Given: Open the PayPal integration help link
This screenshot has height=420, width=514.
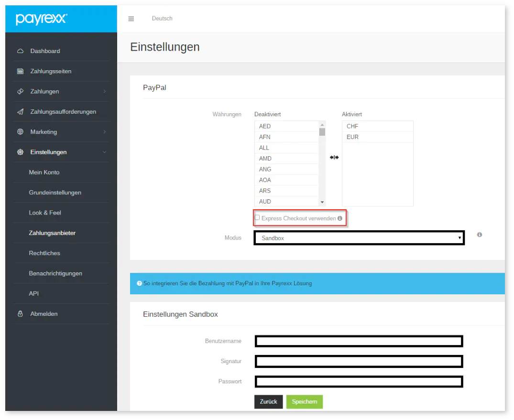Looking at the screenshot, I should (x=227, y=283).
